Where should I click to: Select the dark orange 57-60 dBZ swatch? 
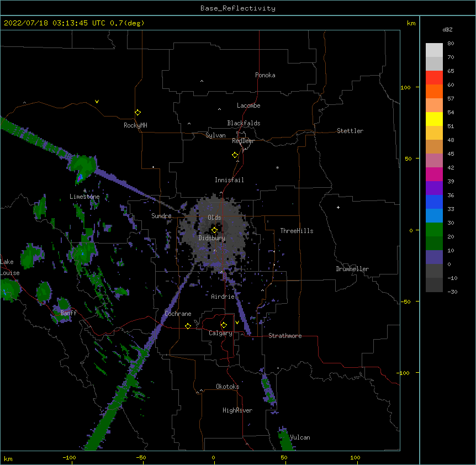pos(434,91)
